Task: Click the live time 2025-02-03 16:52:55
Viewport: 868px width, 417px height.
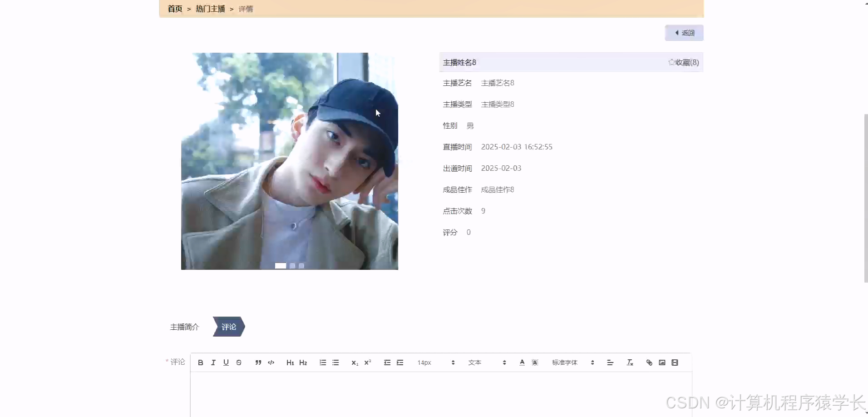Action: tap(517, 147)
